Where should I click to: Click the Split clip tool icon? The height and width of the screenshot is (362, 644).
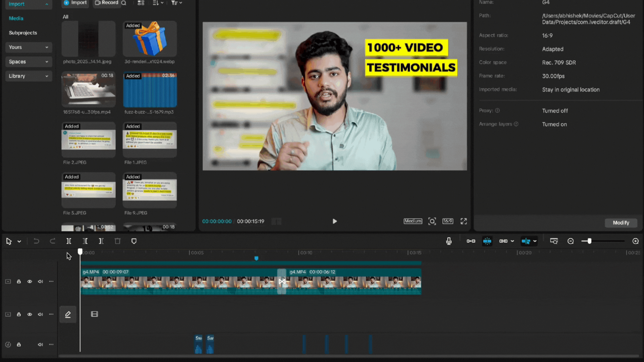pos(69,241)
